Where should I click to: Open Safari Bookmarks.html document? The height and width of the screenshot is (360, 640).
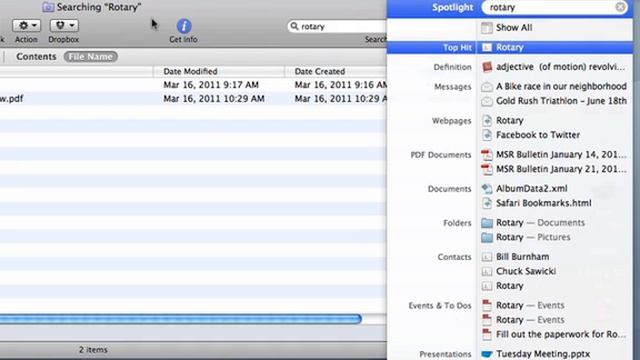pos(543,203)
